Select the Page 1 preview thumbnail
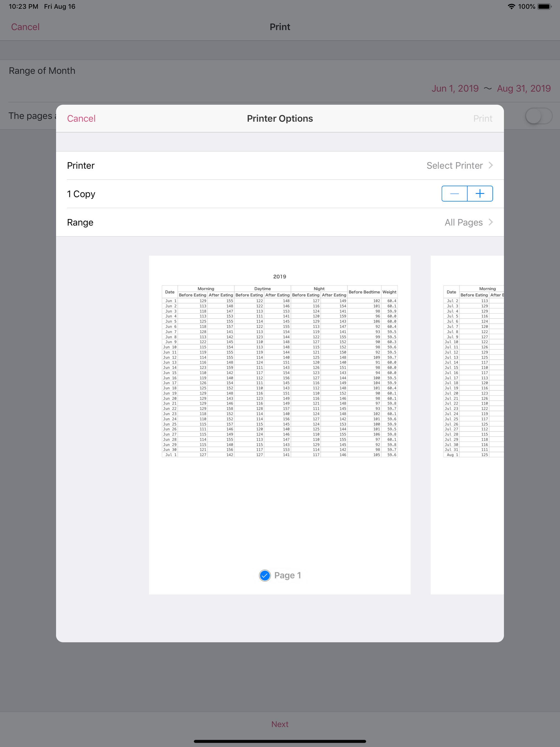Viewport: 560px width, 747px height. [x=280, y=425]
